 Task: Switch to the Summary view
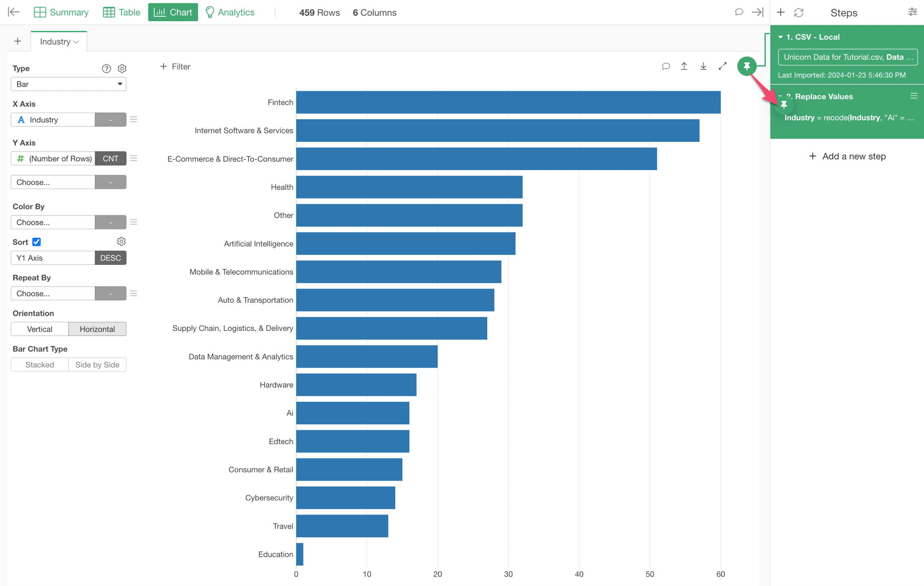pos(61,13)
